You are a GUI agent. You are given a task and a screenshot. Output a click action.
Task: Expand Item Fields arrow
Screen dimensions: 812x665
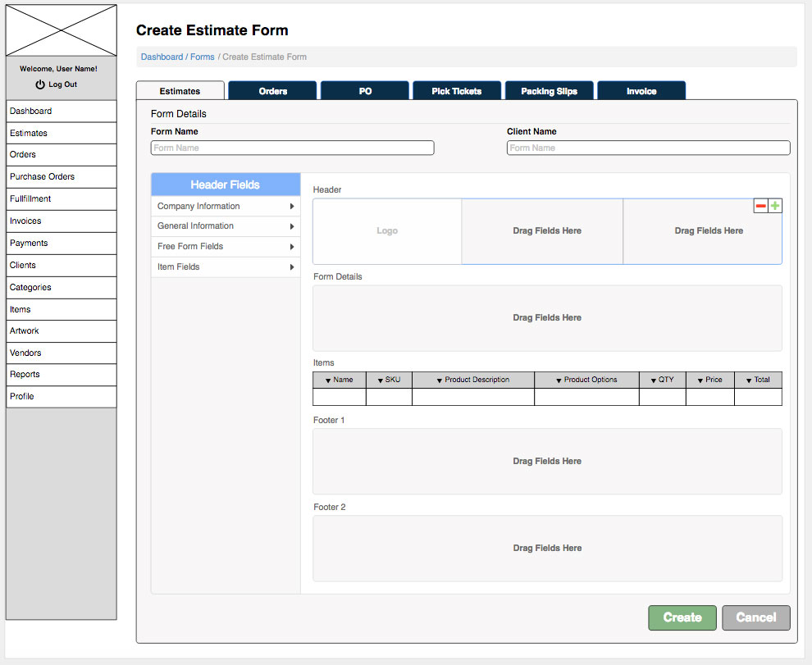[292, 267]
